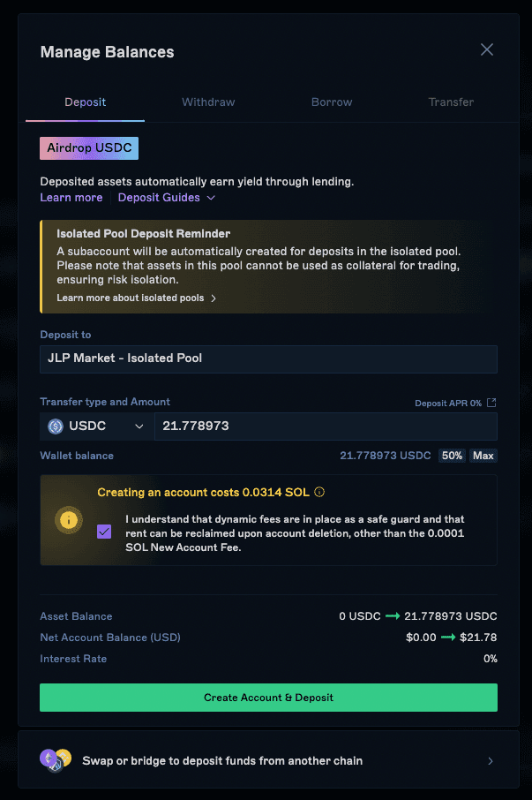Select the 50% amount button
The image size is (532, 800).
tap(452, 456)
